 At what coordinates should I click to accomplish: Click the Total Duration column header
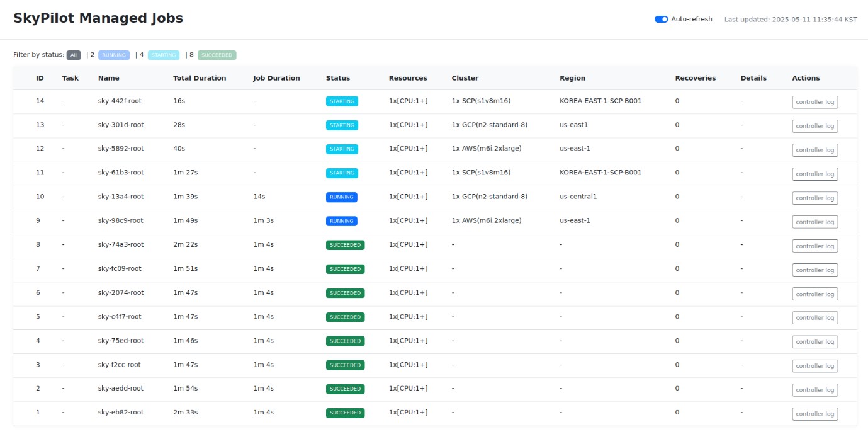point(200,78)
